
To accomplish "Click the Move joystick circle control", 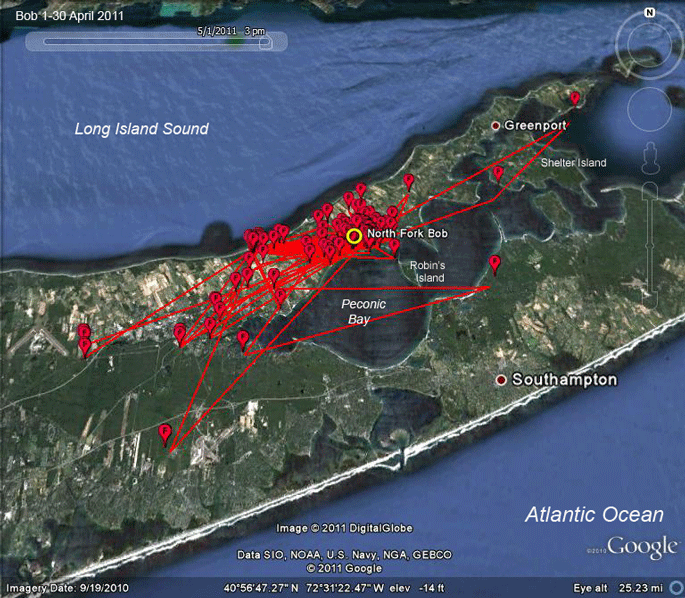I will 649,109.
